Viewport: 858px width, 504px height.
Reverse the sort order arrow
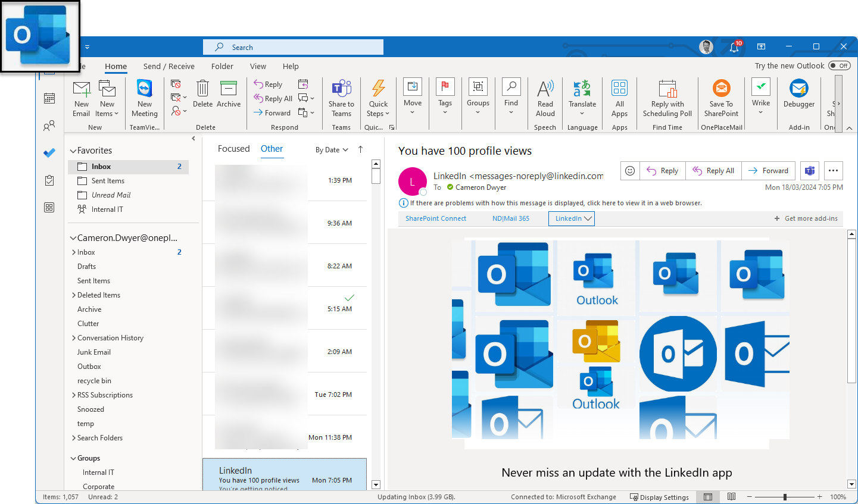(360, 149)
